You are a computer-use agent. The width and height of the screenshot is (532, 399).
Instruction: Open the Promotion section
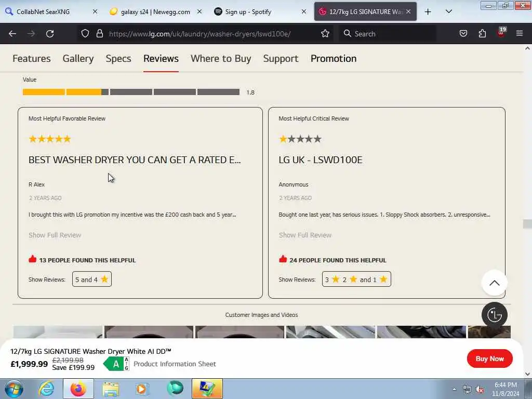pyautogui.click(x=334, y=58)
